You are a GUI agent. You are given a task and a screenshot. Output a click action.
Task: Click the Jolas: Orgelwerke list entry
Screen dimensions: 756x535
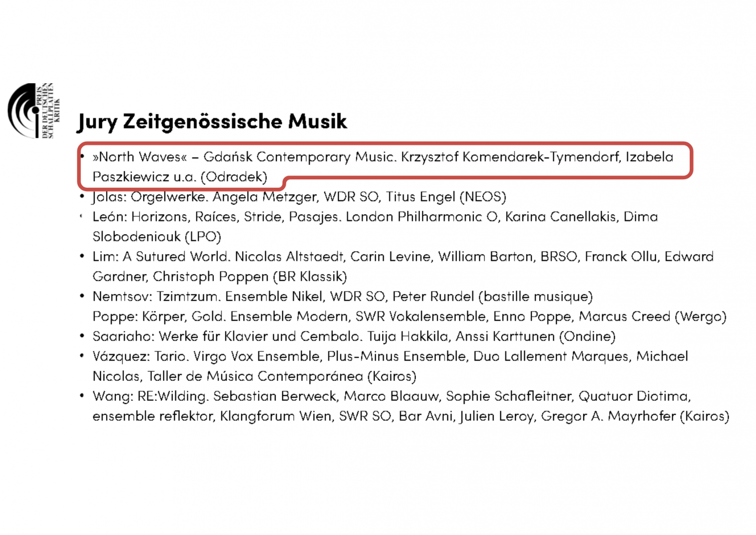click(x=299, y=197)
